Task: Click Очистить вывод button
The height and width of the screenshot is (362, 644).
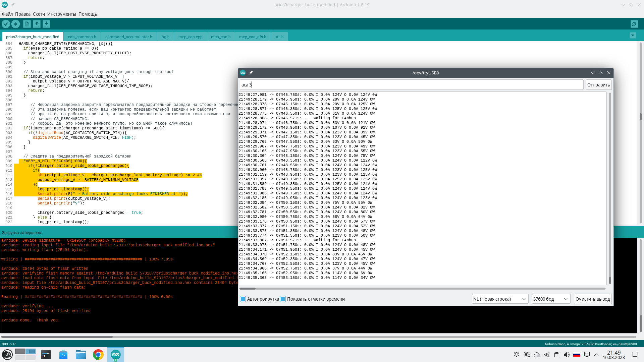Action: point(592,299)
